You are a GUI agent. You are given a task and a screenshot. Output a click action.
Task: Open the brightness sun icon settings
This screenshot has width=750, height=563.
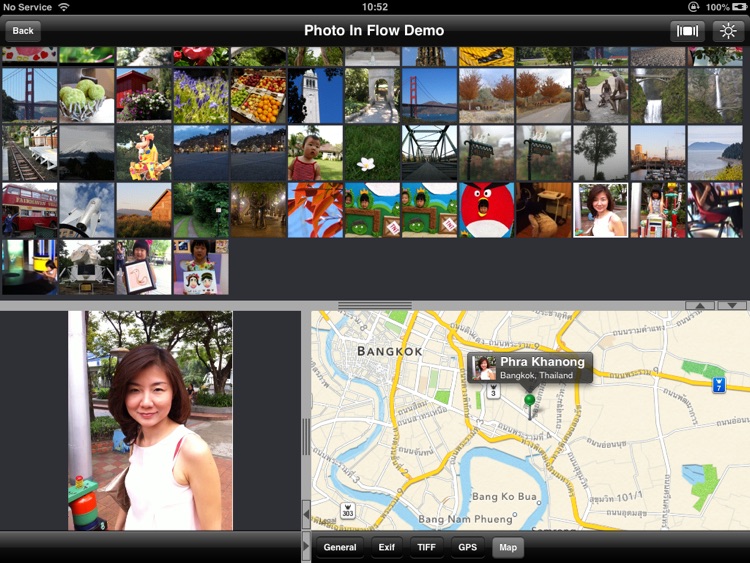(x=728, y=32)
